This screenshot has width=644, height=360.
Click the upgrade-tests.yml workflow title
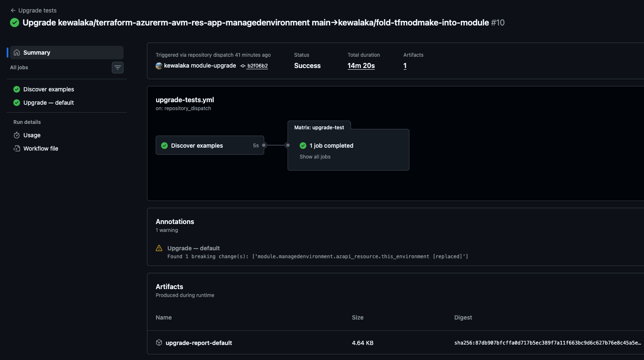pos(185,100)
